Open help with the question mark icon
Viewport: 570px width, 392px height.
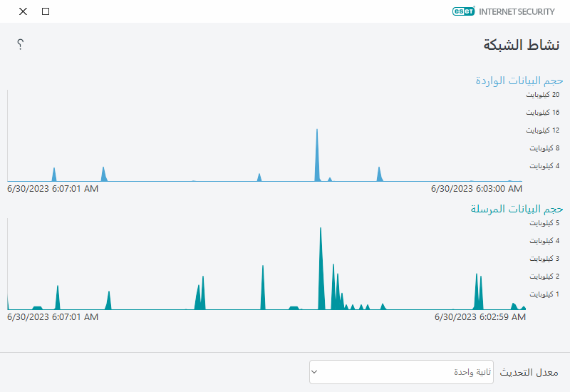pos(21,44)
